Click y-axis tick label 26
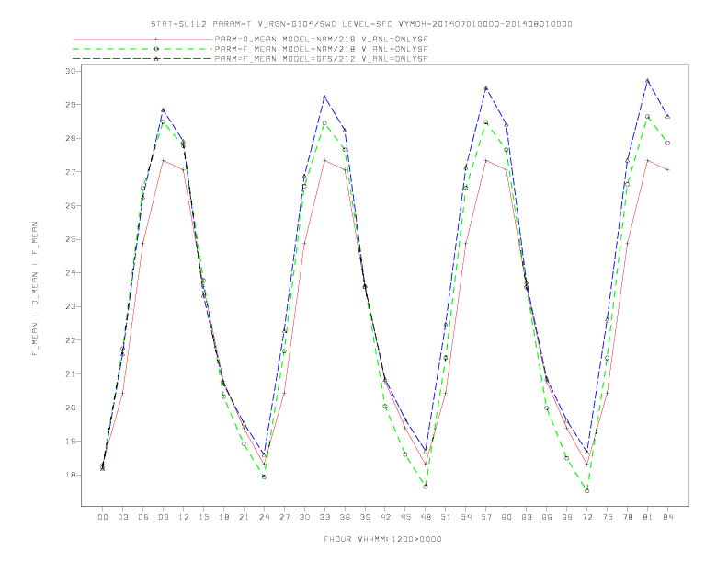 [71, 206]
